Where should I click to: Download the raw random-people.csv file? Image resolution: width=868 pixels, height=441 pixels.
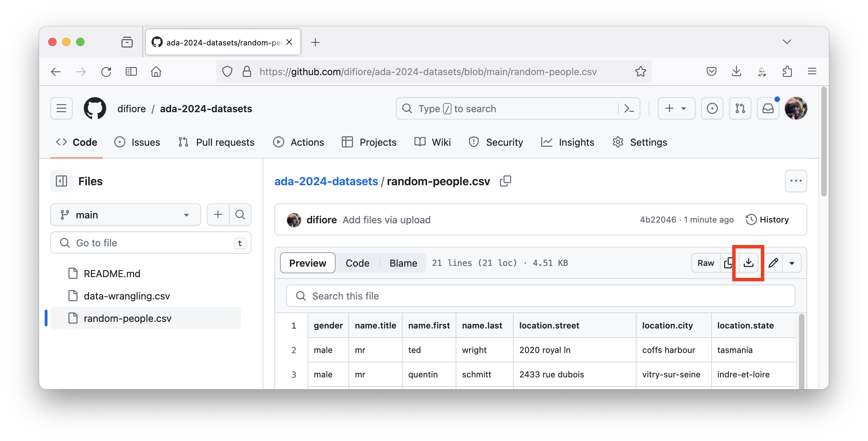click(x=748, y=263)
